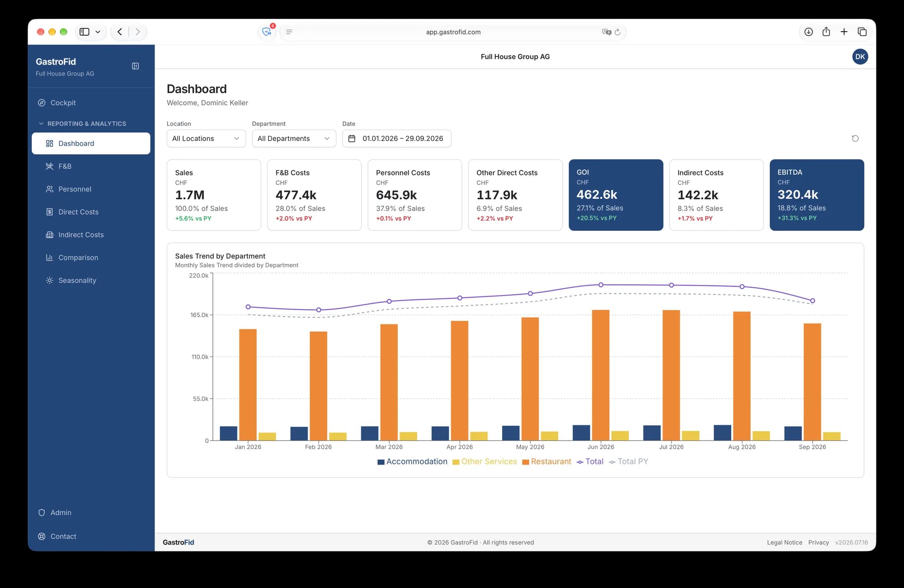This screenshot has width=904, height=588.
Task: Show the tab overview icon
Action: (x=862, y=32)
